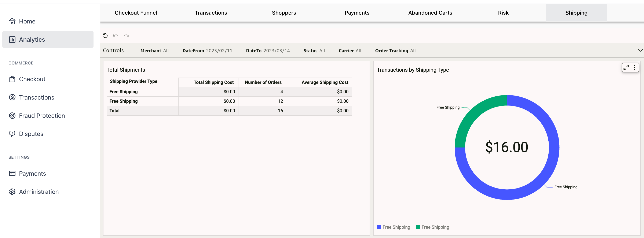644x238 pixels.
Task: Open the Administration settings page
Action: [x=48, y=192]
